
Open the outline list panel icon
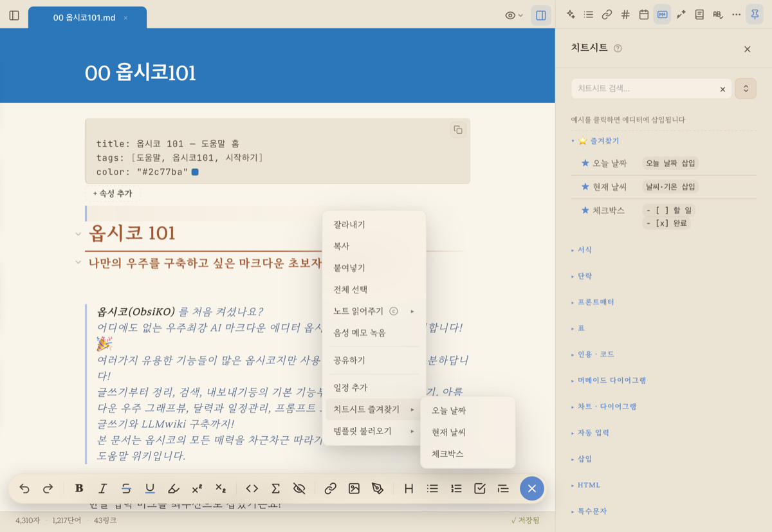pyautogui.click(x=589, y=15)
